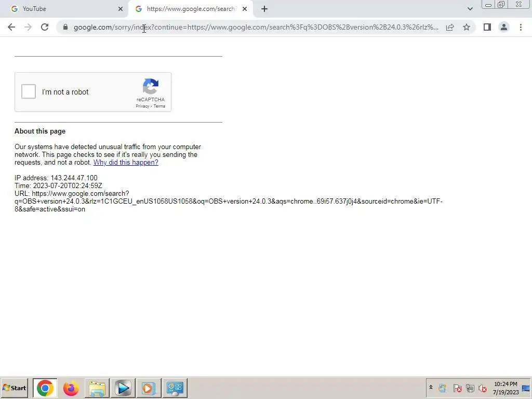Bookmark this page with the star

click(x=467, y=27)
